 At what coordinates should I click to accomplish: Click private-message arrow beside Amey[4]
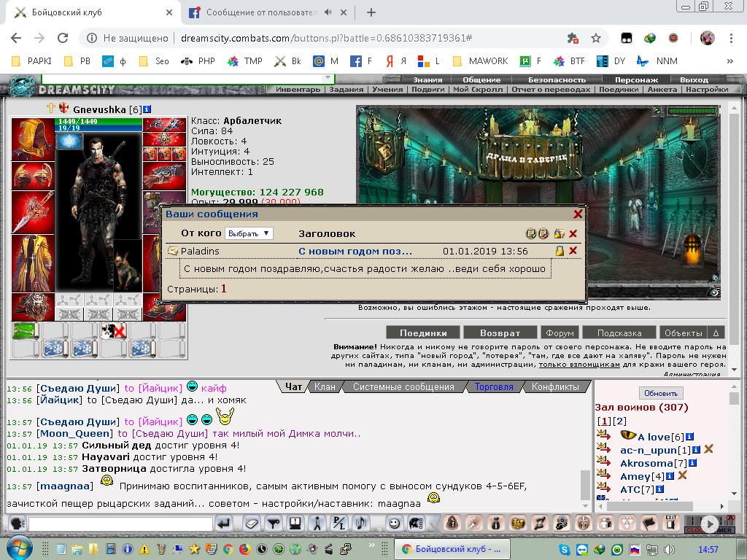pos(603,474)
